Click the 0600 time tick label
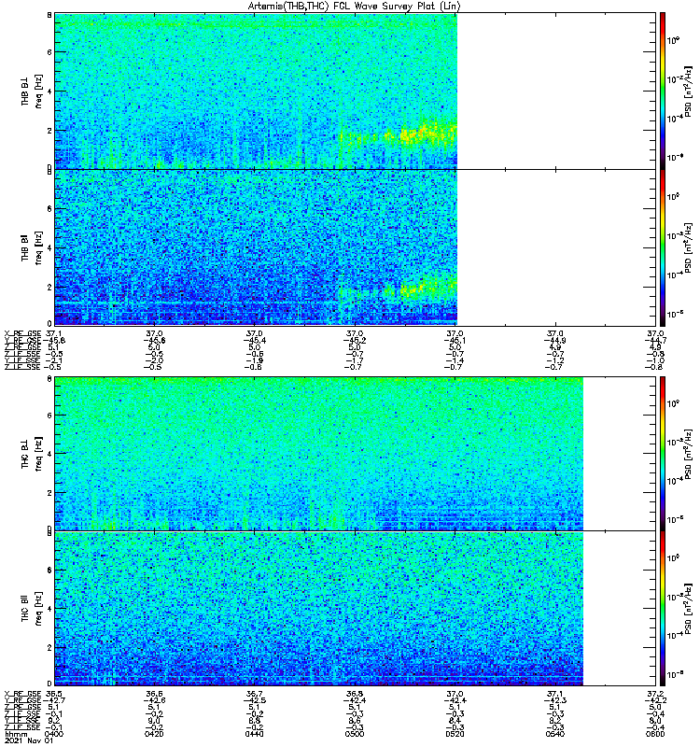 [655, 734]
